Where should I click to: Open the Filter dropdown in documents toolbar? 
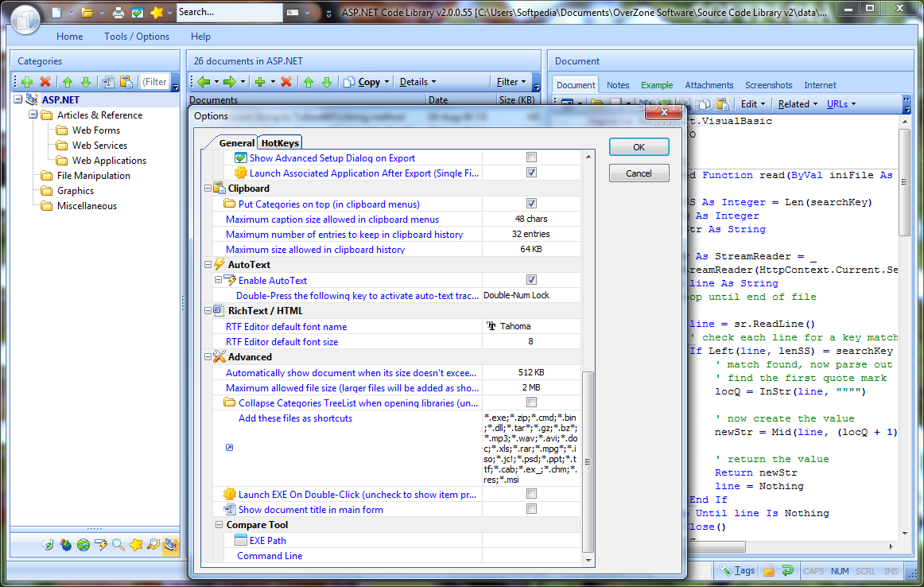pyautogui.click(x=511, y=82)
